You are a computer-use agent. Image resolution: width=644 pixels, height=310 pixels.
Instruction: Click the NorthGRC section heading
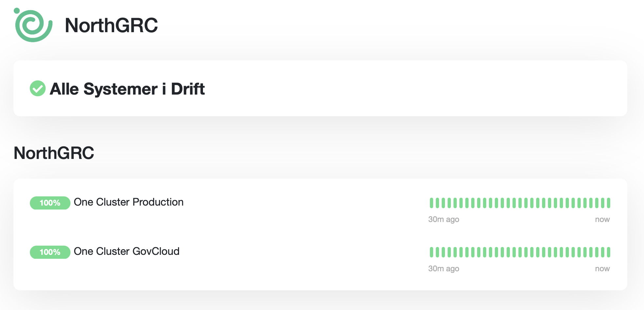[54, 153]
